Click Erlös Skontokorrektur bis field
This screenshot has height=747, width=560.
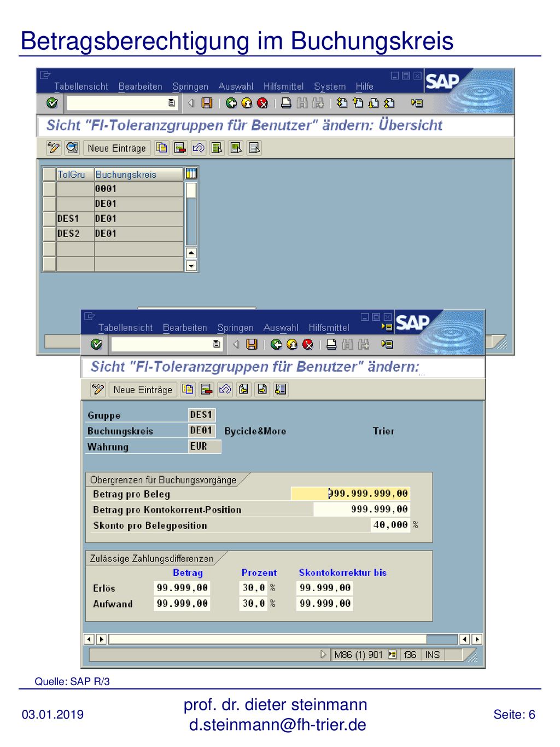pos(325,588)
